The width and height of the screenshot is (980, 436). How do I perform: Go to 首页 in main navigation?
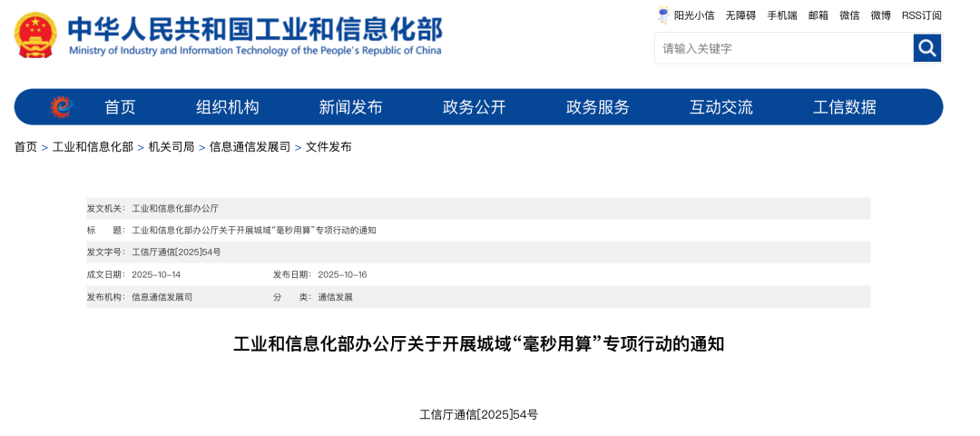pyautogui.click(x=120, y=107)
